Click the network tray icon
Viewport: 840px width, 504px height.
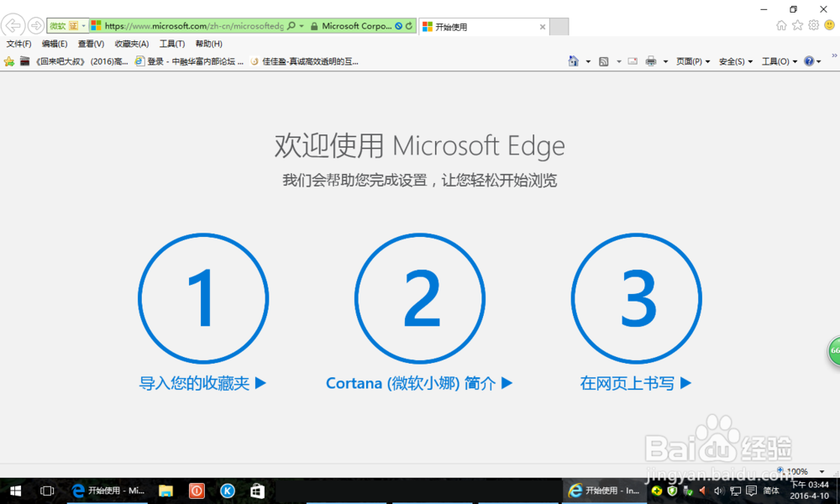point(736,491)
